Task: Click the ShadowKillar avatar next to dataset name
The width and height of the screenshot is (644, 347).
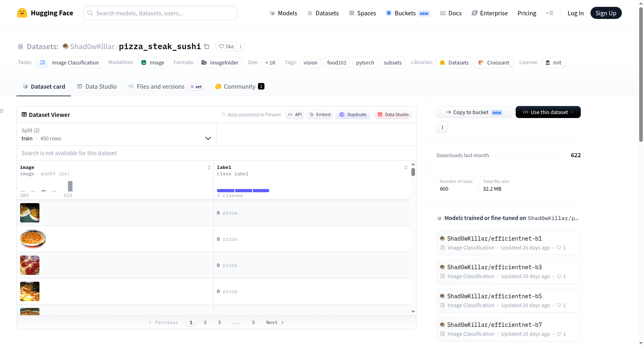Action: 66,46
